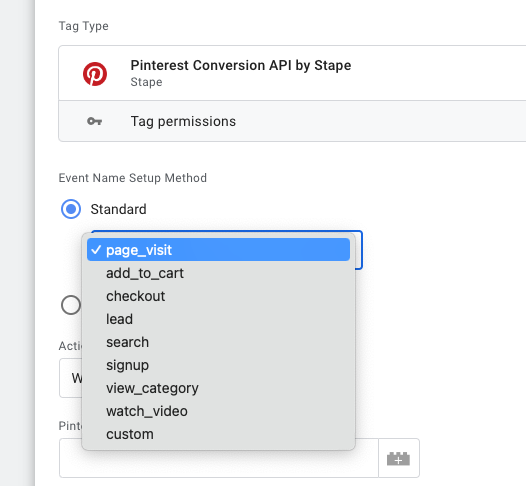
Task: Pick watch_video from the event list
Action: 218,411
